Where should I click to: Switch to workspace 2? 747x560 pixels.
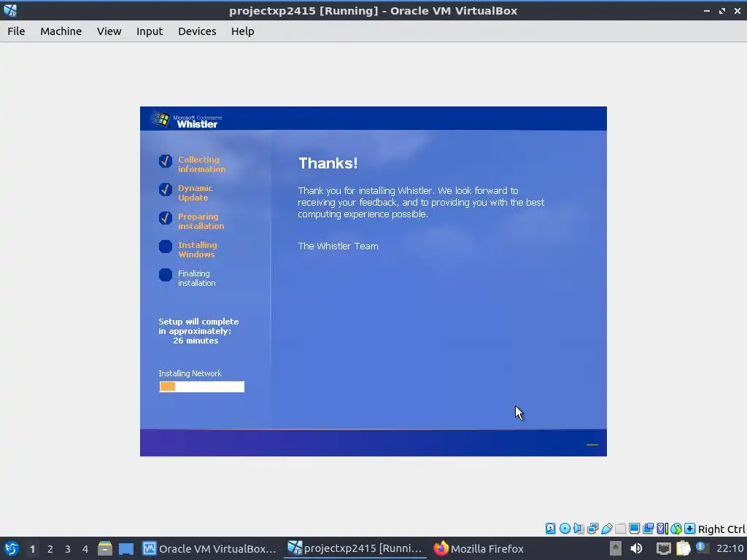[x=50, y=549]
